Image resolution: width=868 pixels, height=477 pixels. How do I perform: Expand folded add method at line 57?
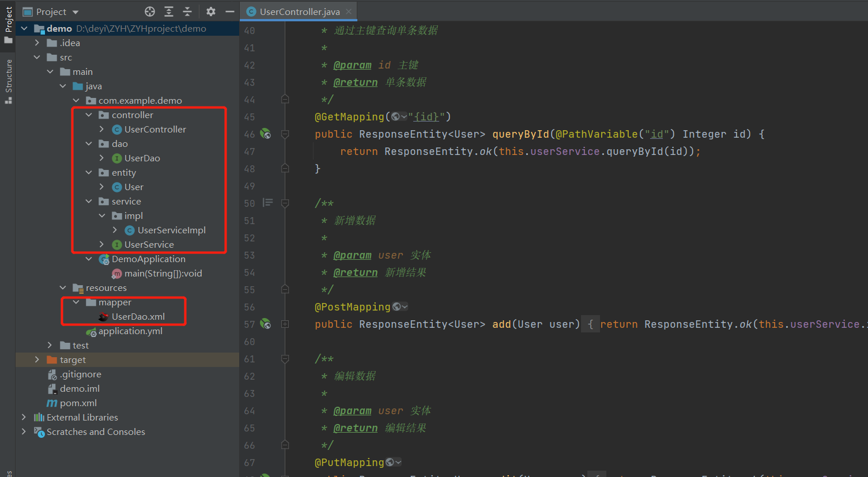point(285,324)
